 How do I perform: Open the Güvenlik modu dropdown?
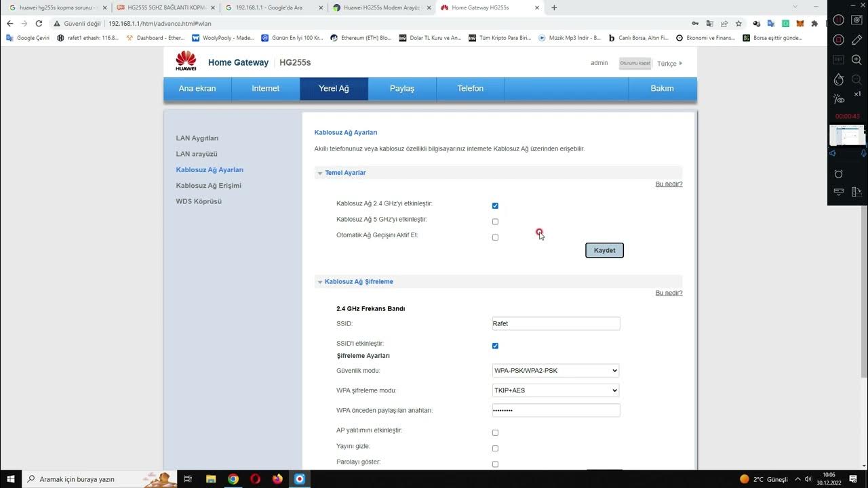555,370
